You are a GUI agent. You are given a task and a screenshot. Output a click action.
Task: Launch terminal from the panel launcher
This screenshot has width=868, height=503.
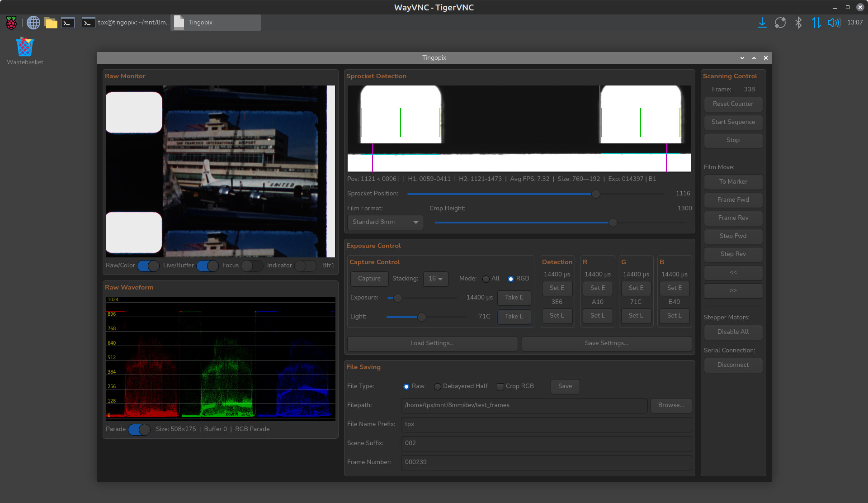[68, 22]
